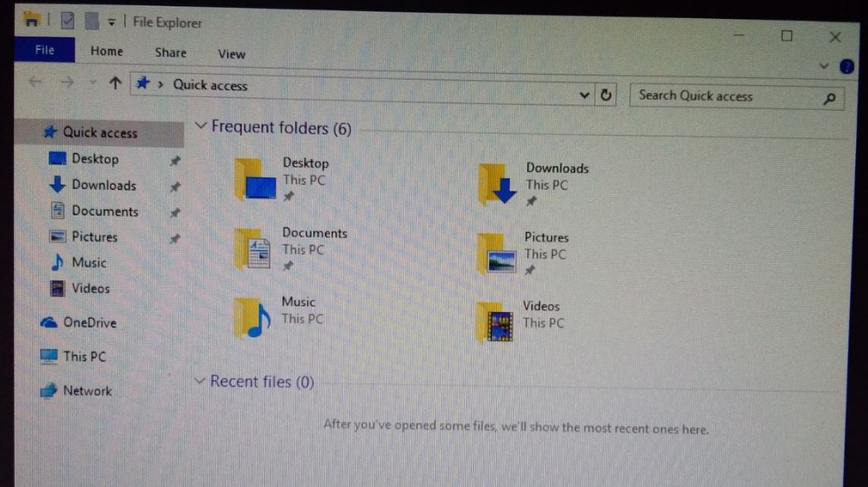Click the Downloads folder name in Frequent folders

click(x=558, y=168)
